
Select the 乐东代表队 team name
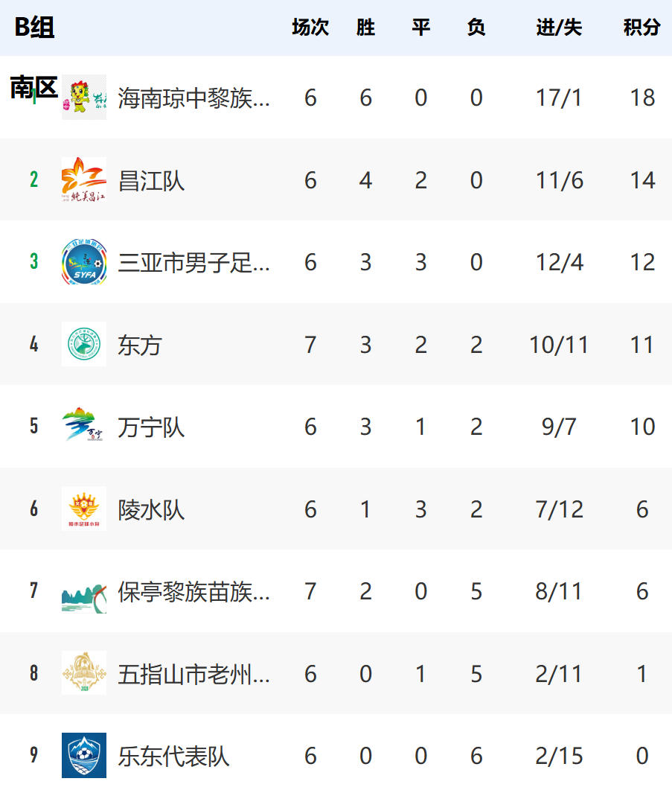pyautogui.click(x=173, y=757)
